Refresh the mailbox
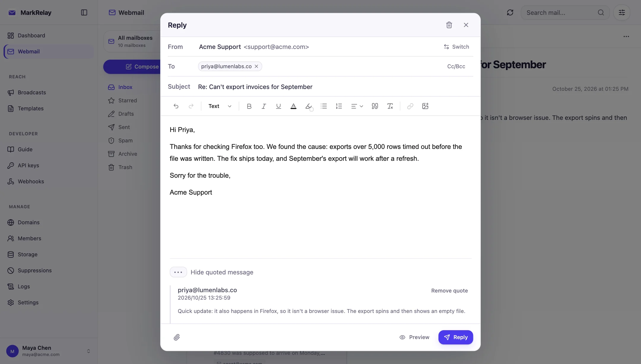The width and height of the screenshot is (641, 364). click(510, 12)
